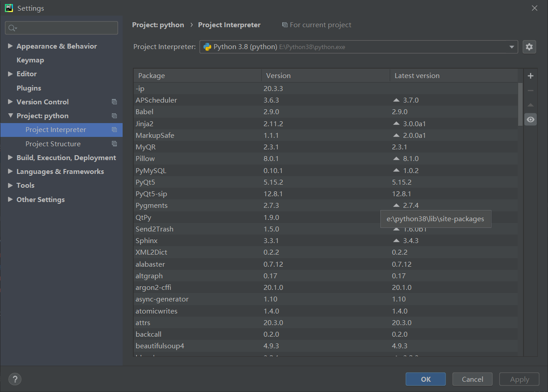Click upgrade arrow beside Pillow 8.1.0

coord(396,158)
